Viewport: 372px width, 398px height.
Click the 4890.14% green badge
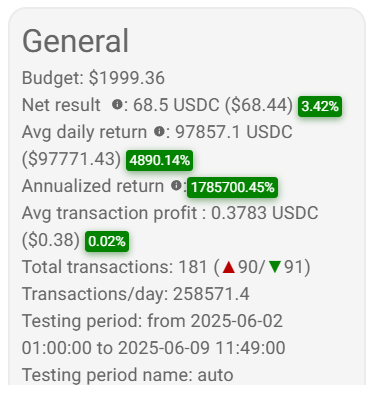click(159, 160)
